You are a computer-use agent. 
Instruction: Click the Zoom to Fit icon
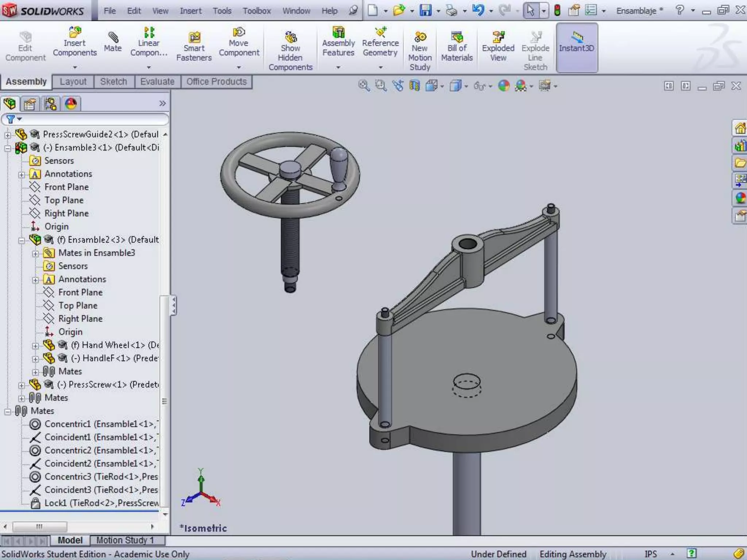point(363,86)
